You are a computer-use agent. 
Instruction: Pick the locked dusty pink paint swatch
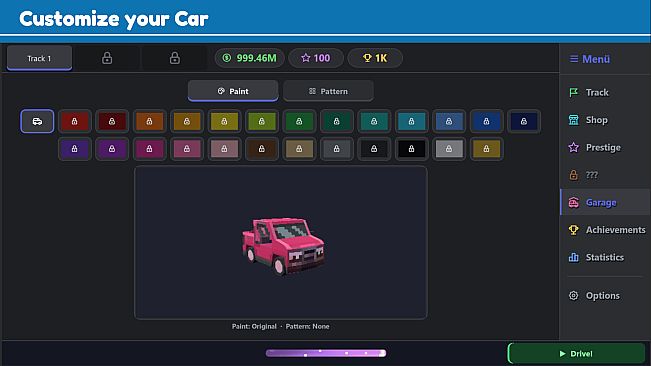pyautogui.click(x=224, y=149)
